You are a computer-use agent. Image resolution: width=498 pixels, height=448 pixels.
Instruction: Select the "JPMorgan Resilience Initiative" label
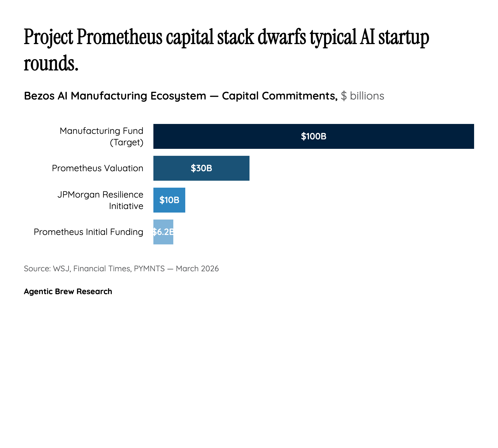click(101, 200)
